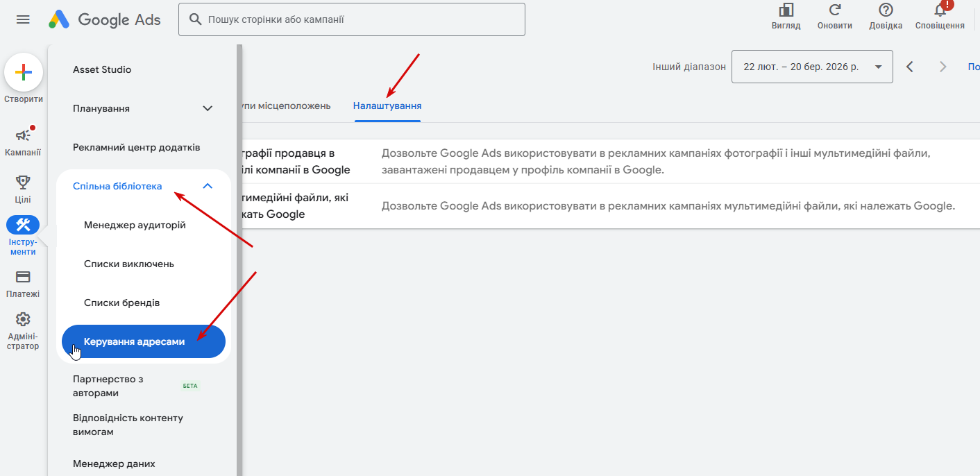Open Notifications bell icon
The width and height of the screenshot is (980, 476).
(940, 10)
